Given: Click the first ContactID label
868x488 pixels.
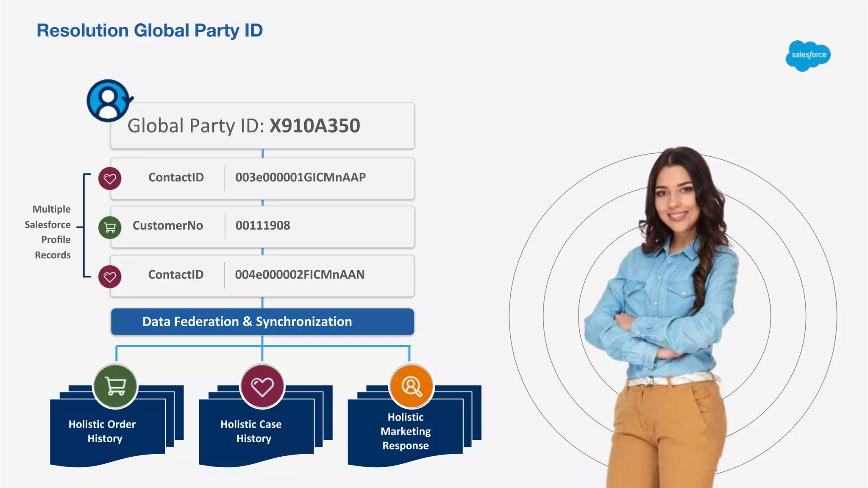Looking at the screenshot, I should [176, 177].
